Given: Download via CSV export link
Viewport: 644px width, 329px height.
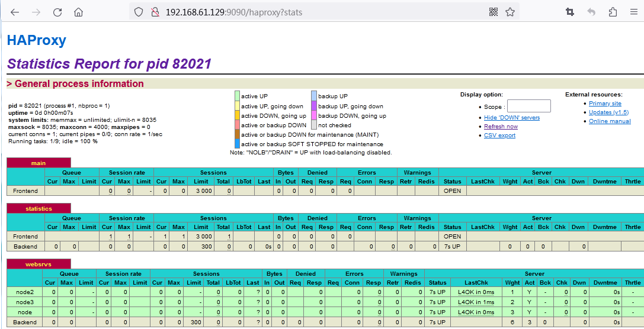Looking at the screenshot, I should pyautogui.click(x=499, y=136).
